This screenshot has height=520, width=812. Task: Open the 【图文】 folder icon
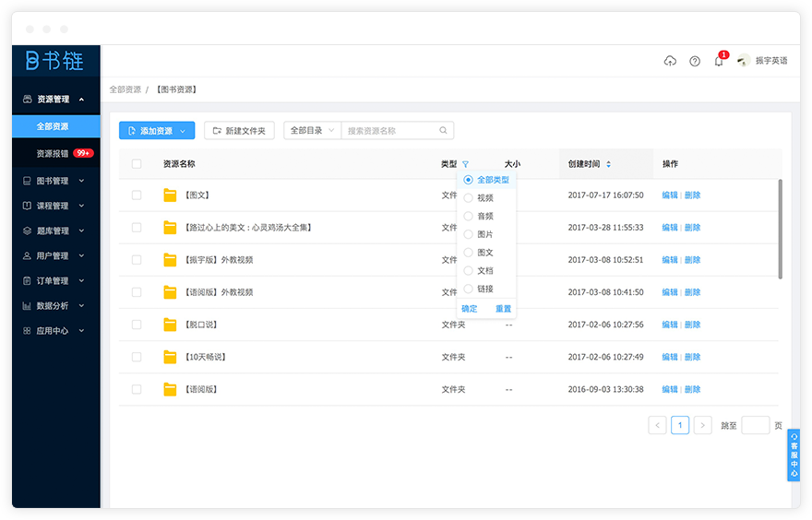[x=170, y=195]
